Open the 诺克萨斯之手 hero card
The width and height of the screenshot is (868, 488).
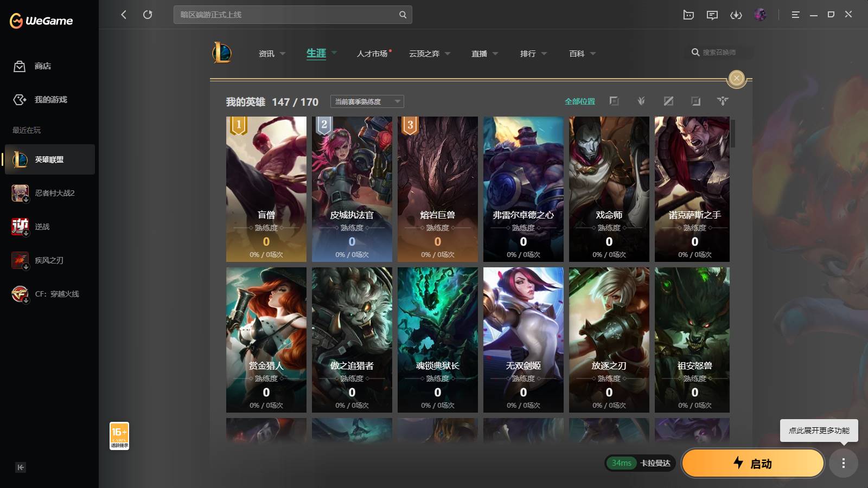click(692, 189)
